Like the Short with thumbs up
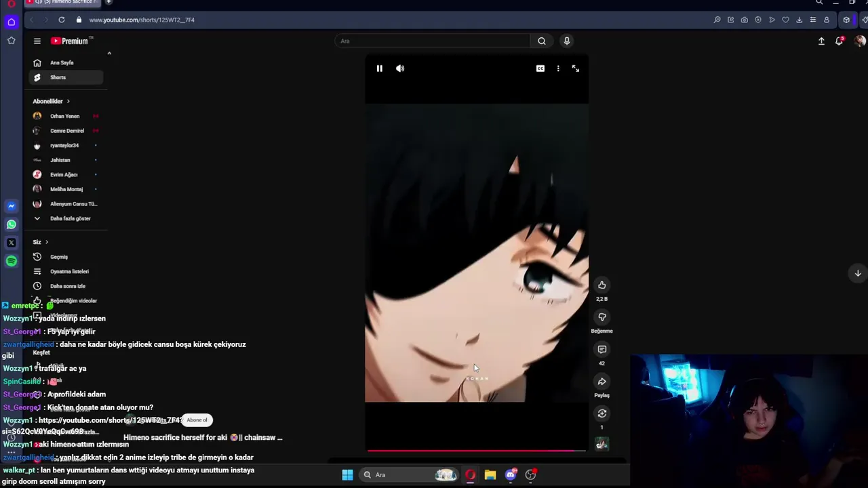868x488 pixels. [601, 285]
